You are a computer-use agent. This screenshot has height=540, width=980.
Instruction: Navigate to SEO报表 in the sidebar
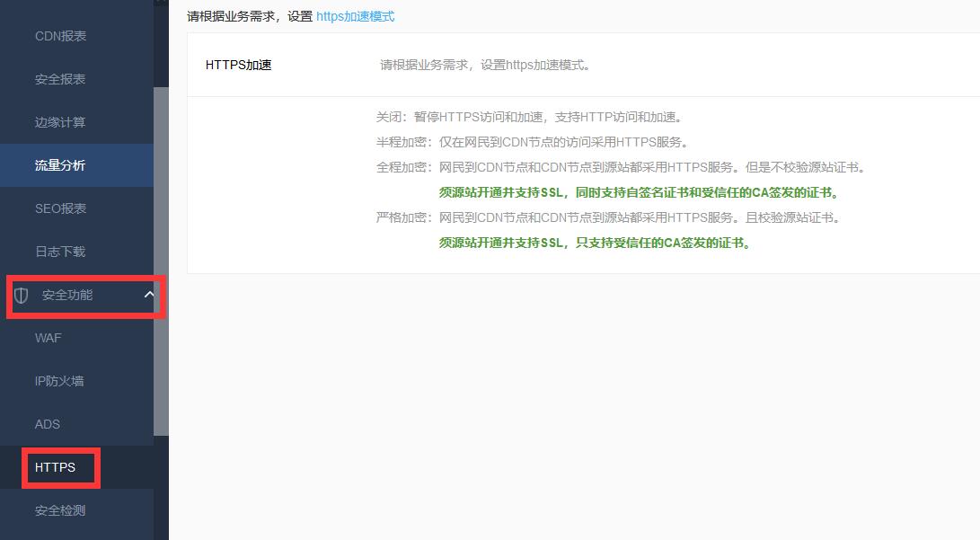(x=60, y=208)
